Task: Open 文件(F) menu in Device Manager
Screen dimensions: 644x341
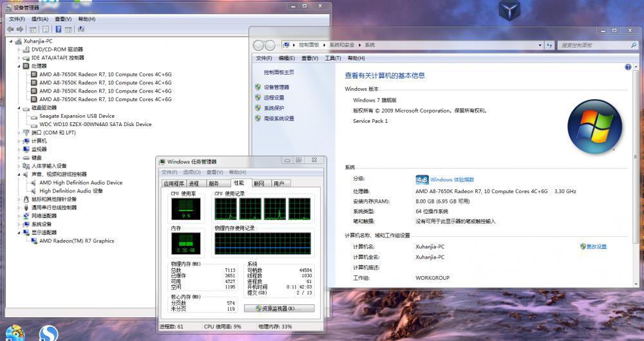Action: pyautogui.click(x=17, y=19)
